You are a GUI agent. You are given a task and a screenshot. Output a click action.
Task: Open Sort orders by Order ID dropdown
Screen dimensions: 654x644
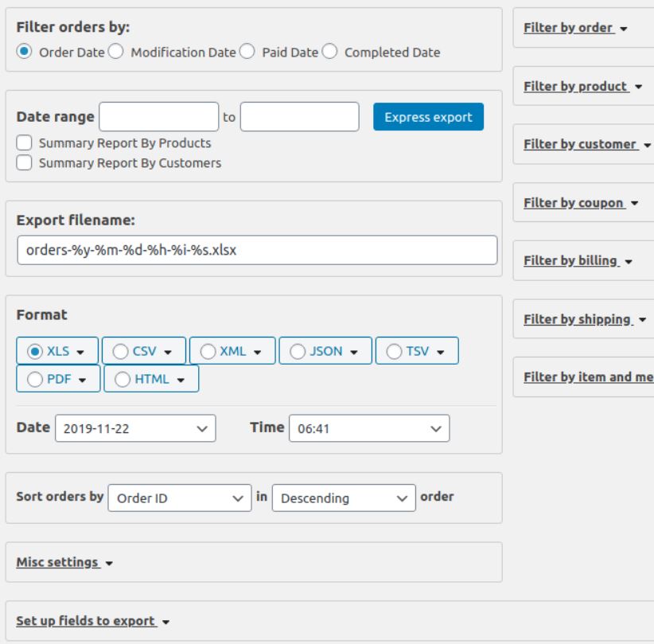coord(179,498)
